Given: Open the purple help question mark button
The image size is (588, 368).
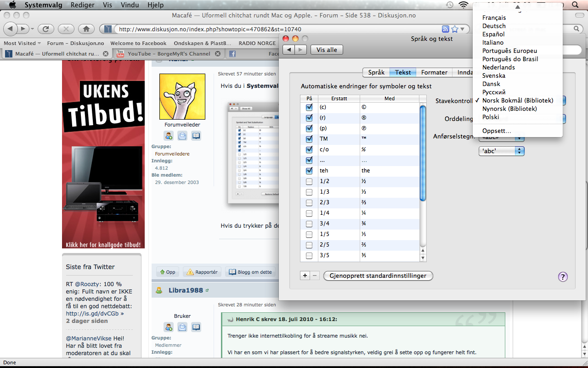Looking at the screenshot, I should (563, 276).
